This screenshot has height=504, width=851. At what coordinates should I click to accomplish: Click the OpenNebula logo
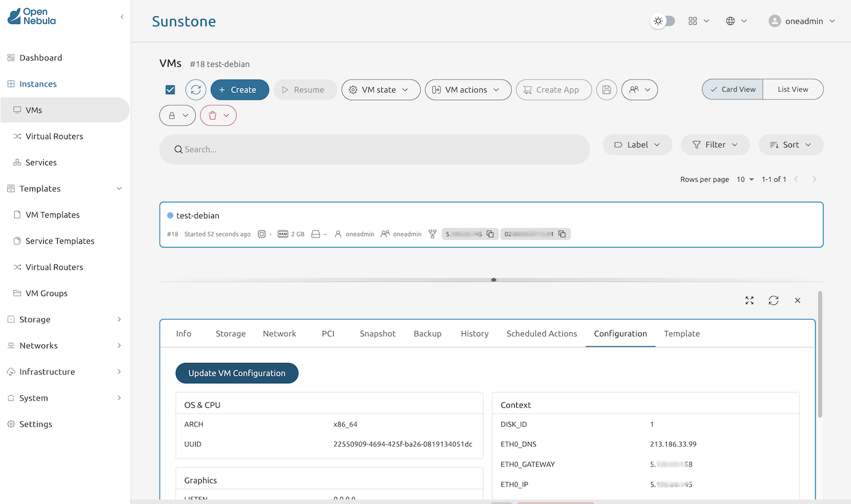(x=31, y=16)
